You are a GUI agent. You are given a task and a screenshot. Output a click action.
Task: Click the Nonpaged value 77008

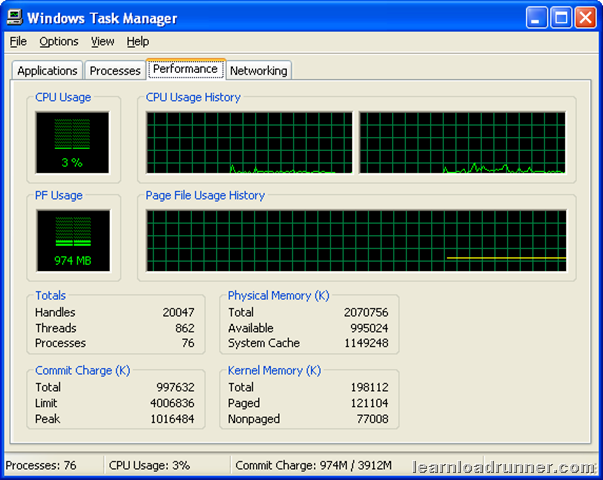372,418
